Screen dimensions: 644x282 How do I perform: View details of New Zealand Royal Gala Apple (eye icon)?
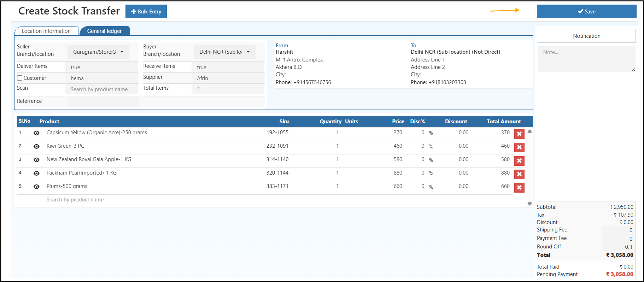click(36, 160)
